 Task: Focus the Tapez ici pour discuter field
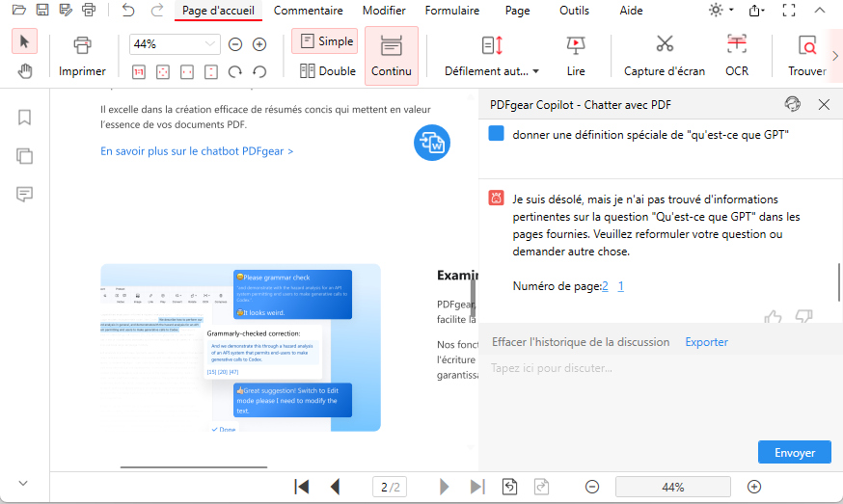pos(660,398)
